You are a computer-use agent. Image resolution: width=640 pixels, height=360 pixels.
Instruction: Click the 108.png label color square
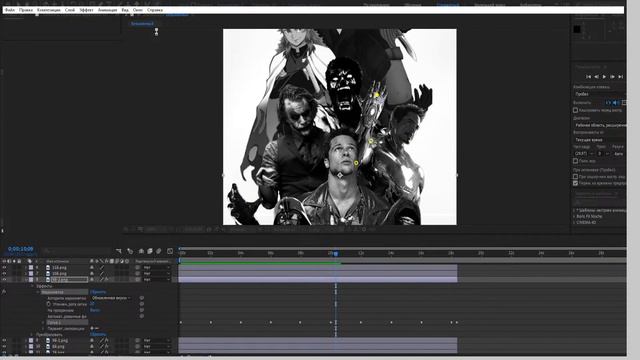[31, 273]
